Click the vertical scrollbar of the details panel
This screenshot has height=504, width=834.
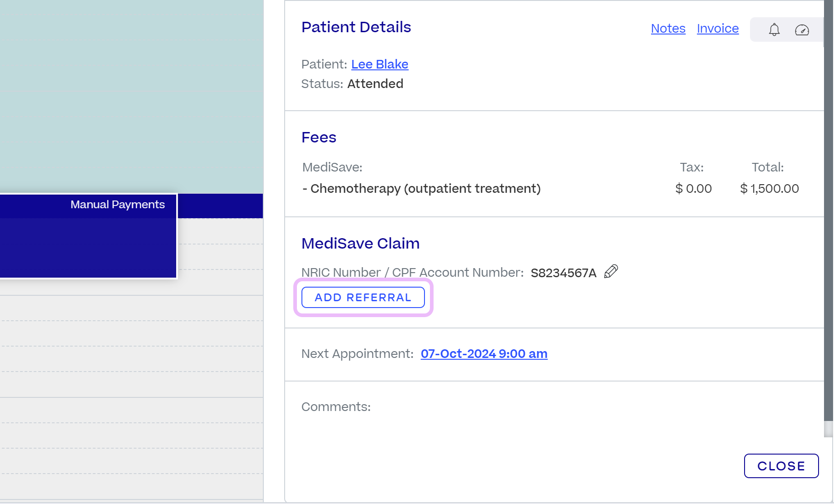click(x=828, y=218)
